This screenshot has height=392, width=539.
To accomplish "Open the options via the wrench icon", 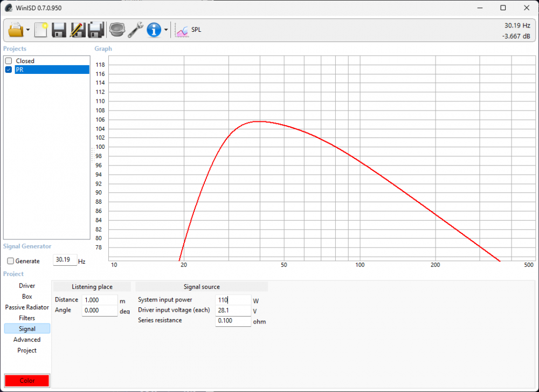I will coord(135,30).
